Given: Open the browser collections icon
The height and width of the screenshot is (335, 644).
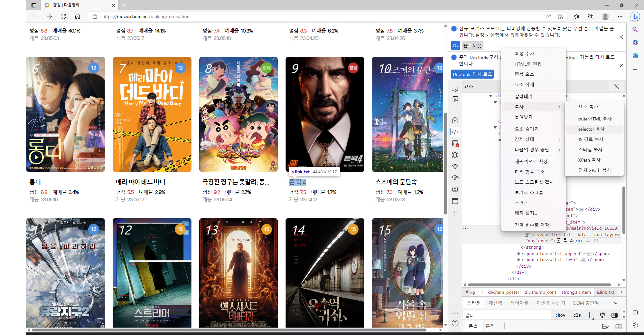Looking at the screenshot, I should pyautogui.click(x=591, y=16).
